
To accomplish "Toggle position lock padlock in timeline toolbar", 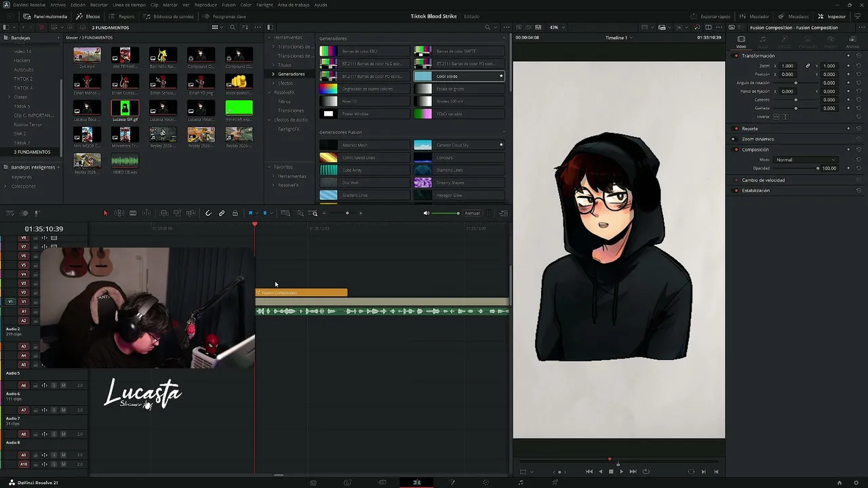I will (235, 213).
